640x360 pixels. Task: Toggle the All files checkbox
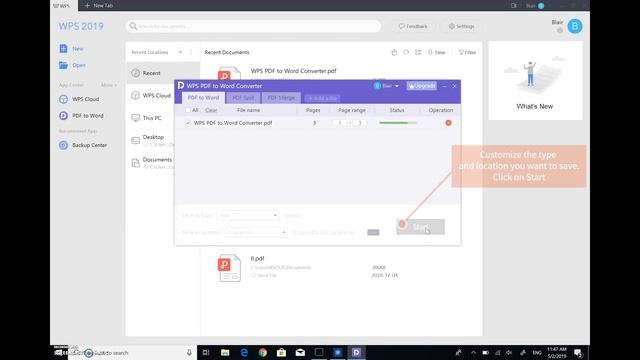188,110
